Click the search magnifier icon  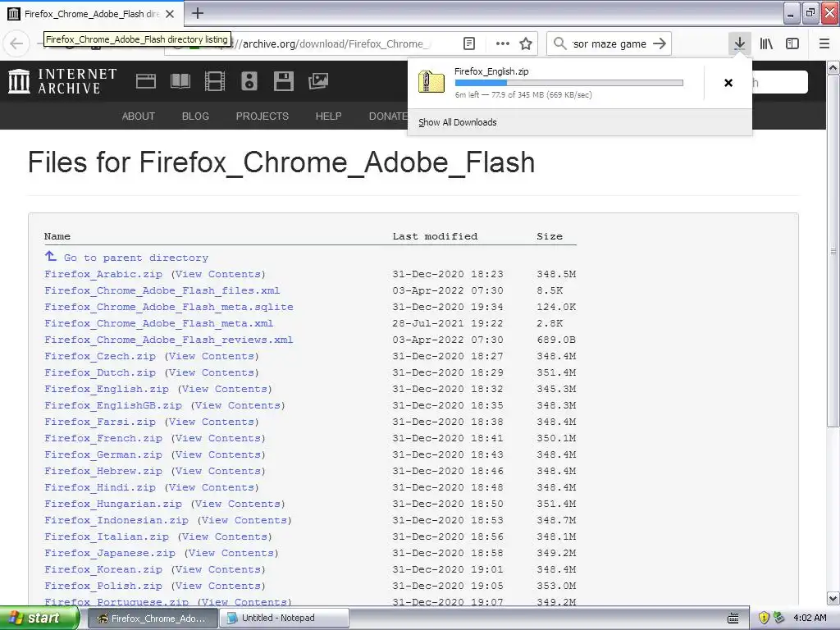pyautogui.click(x=559, y=43)
